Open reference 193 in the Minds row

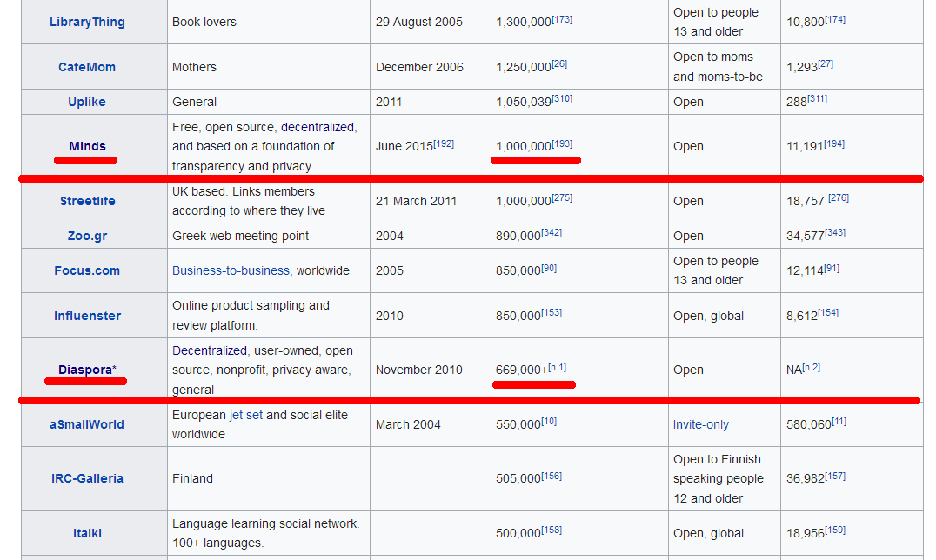[562, 143]
